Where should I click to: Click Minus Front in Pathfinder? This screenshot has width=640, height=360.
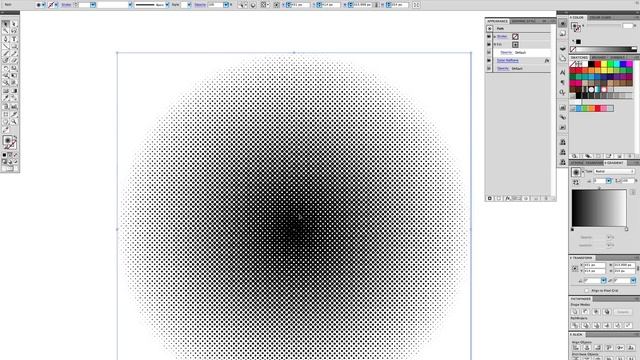(x=585, y=312)
